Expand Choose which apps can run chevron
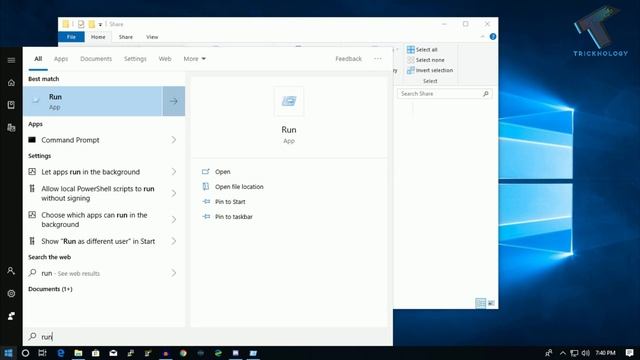The width and height of the screenshot is (640, 360). (174, 220)
